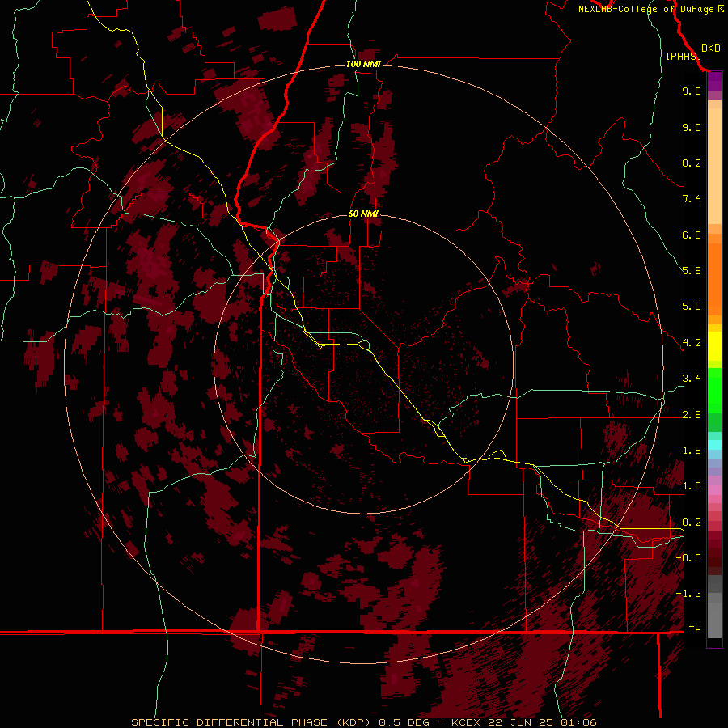The image size is (728, 728).
Task: Click the 4.2 value on the color scale
Action: point(692,343)
